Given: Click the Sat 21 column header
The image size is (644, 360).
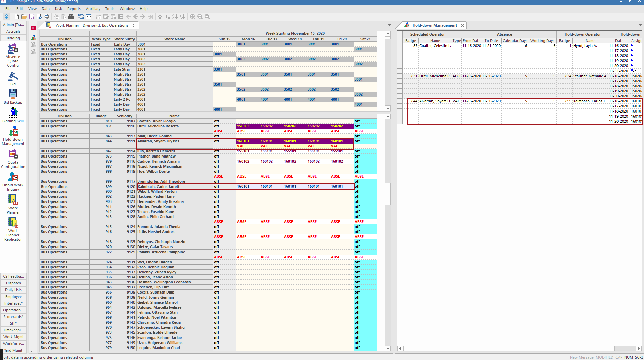Looking at the screenshot, I should pos(365,39).
